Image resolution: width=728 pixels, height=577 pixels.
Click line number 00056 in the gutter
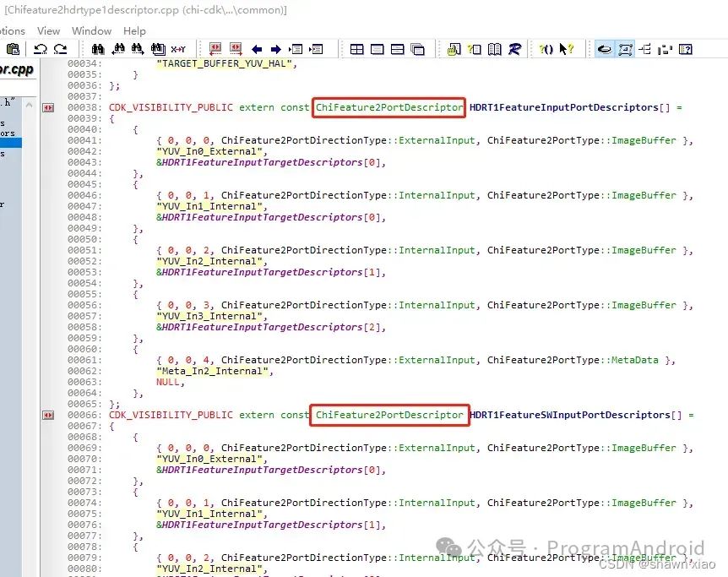[83, 305]
